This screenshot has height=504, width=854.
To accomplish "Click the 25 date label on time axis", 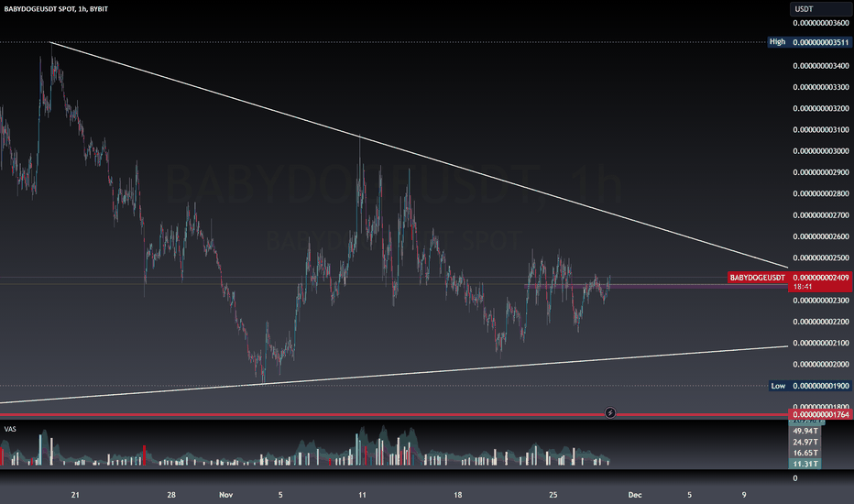I will pos(553,495).
